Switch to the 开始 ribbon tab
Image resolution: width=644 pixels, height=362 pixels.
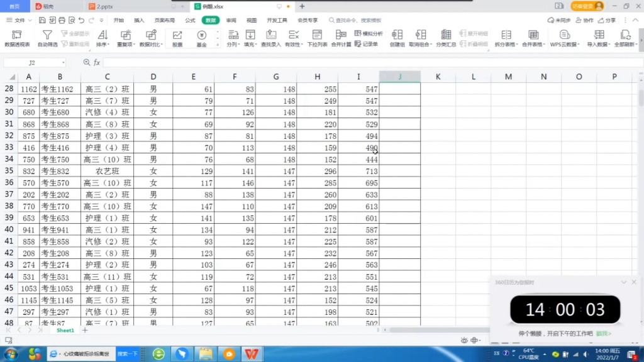(119, 19)
